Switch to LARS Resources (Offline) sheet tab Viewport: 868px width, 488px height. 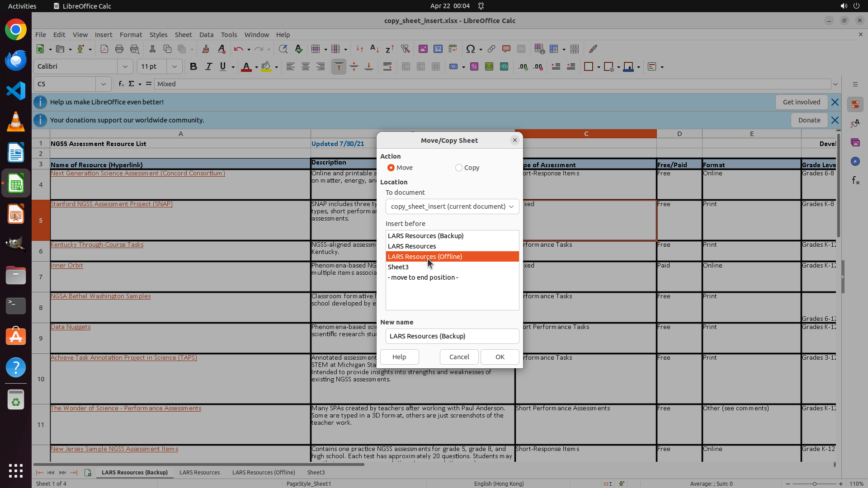tap(264, 473)
